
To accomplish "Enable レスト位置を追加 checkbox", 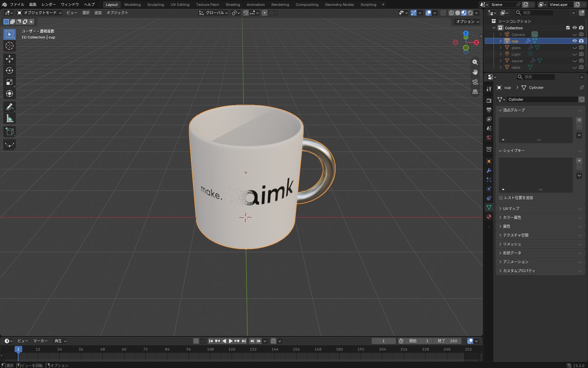I will click(x=501, y=198).
